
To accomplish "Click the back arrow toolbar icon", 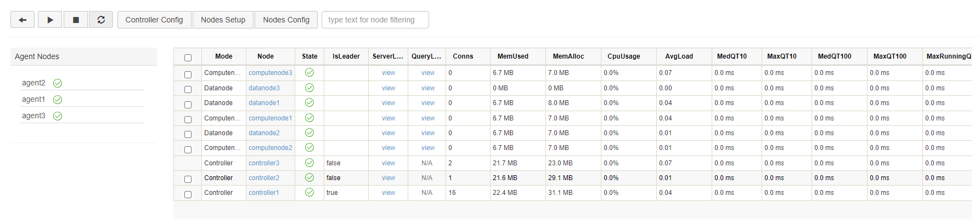I will pyautogui.click(x=22, y=20).
